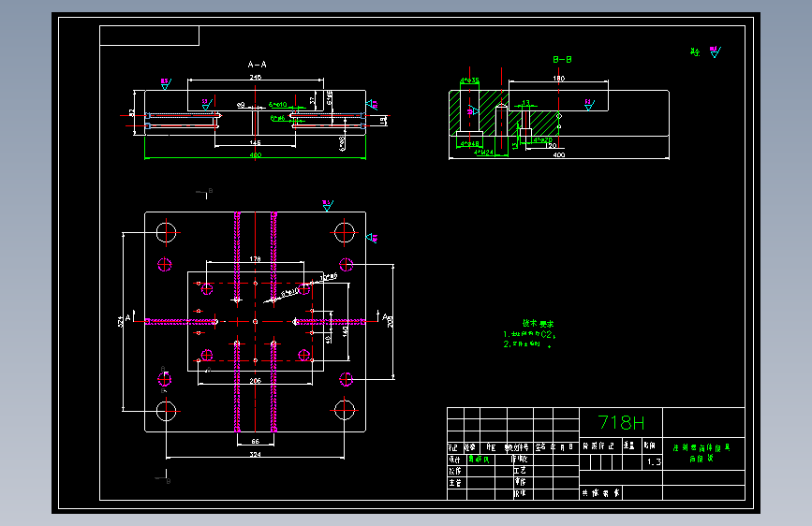Screen dimensions: 812x526
Task: Select the 718H material text in title block
Action: click(x=622, y=423)
